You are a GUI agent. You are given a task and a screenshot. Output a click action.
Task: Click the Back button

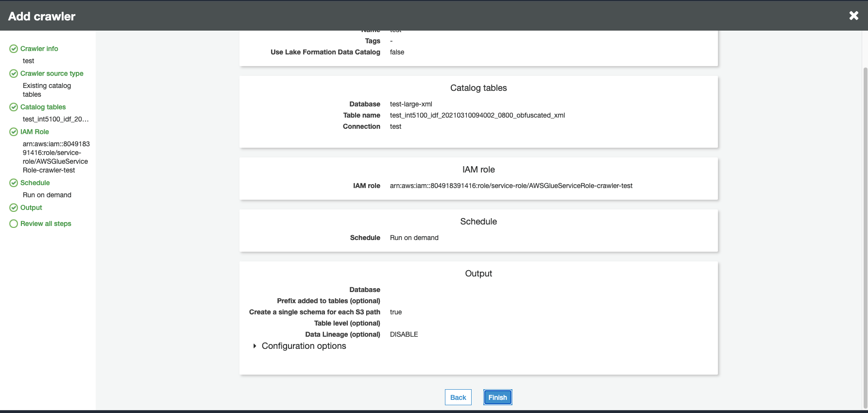pyautogui.click(x=458, y=397)
